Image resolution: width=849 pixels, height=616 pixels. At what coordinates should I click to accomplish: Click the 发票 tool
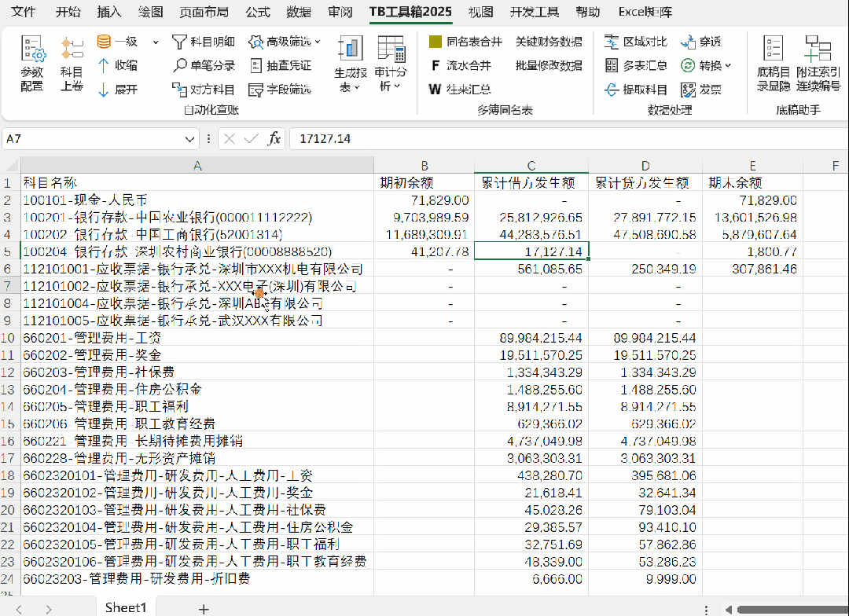[700, 90]
